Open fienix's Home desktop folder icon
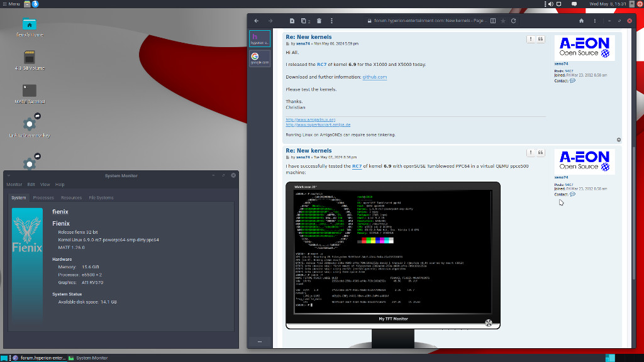 coord(29,28)
